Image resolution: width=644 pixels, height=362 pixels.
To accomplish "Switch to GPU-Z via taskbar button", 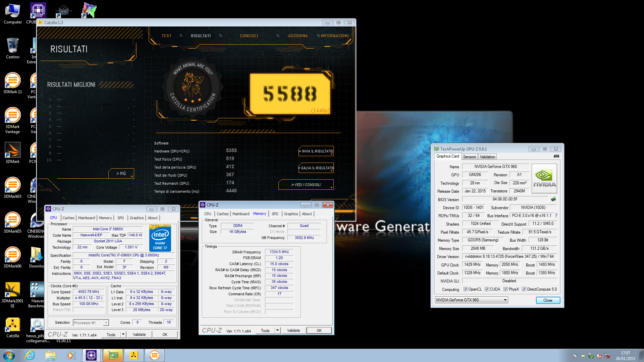I will [x=113, y=355].
